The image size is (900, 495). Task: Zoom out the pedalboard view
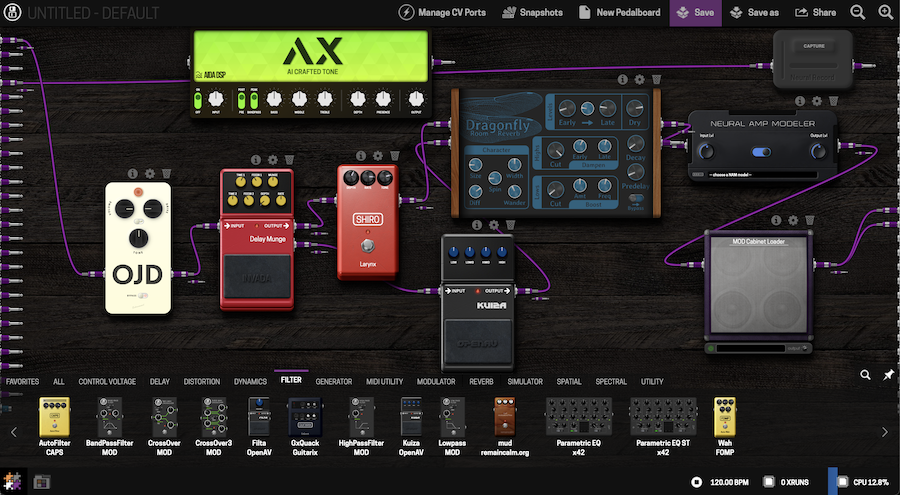pos(858,12)
